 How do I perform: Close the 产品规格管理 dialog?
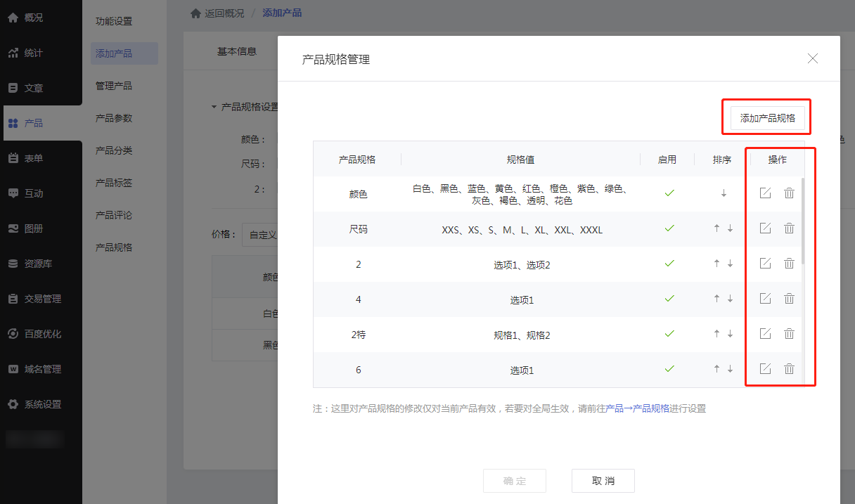(x=813, y=59)
